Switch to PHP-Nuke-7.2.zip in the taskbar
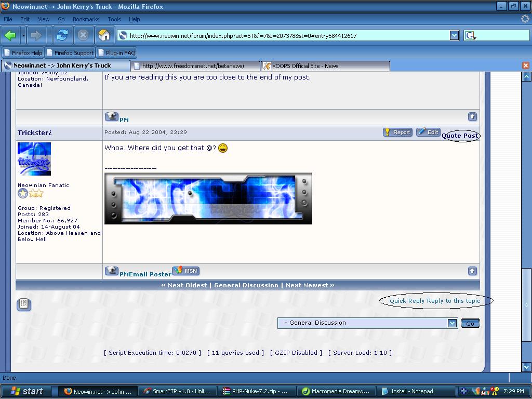Image resolution: width=532 pixels, height=399 pixels. pos(257,391)
